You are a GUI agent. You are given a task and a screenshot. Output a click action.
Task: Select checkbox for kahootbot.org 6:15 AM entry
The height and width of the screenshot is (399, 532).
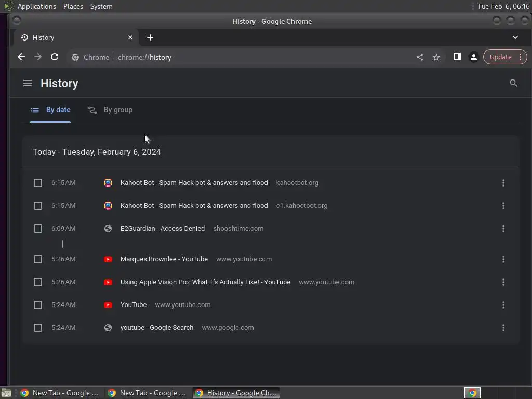point(38,183)
